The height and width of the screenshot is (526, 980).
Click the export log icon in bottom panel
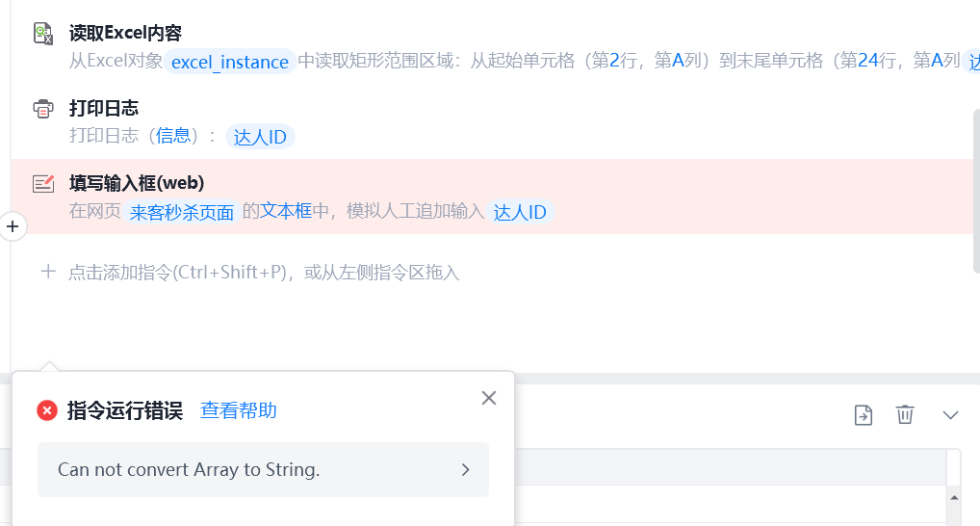click(x=864, y=415)
